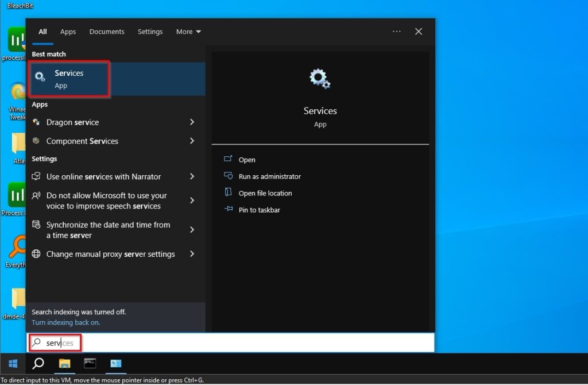
Task: Pin Services to taskbar
Action: [259, 210]
